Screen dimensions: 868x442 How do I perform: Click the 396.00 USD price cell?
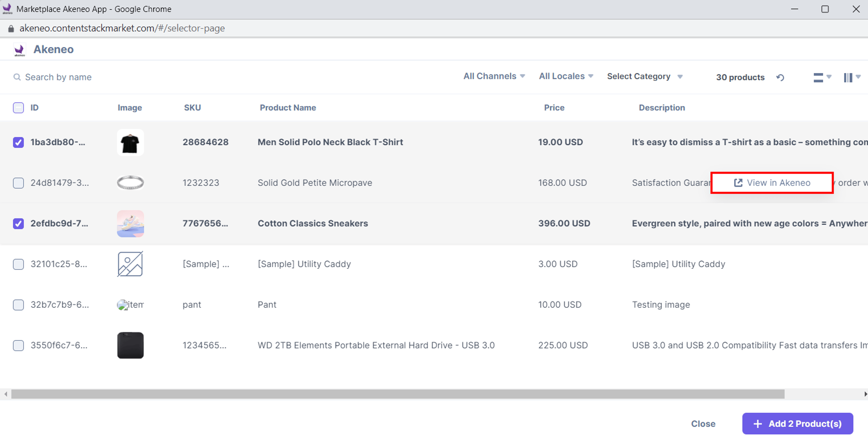click(564, 223)
